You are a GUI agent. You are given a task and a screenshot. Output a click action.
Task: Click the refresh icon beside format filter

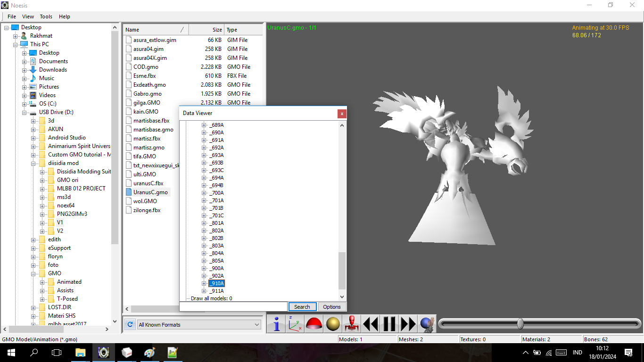[130, 324]
